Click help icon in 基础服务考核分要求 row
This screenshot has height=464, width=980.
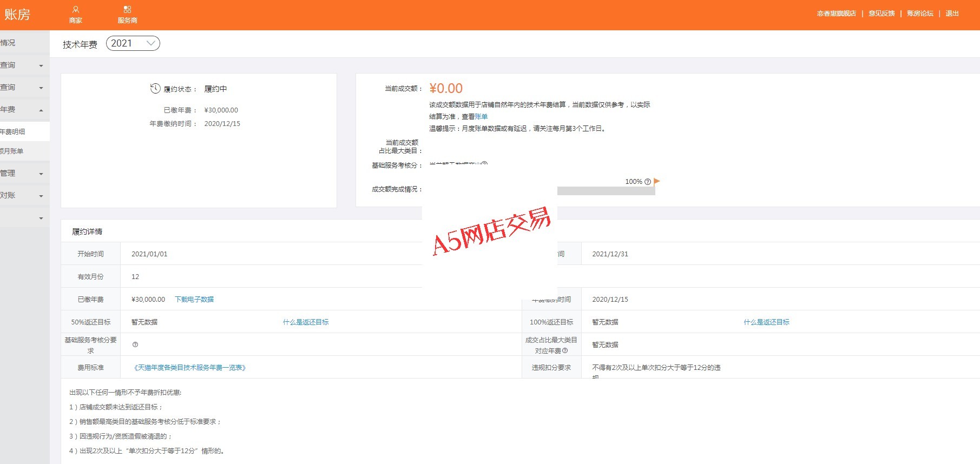point(135,344)
